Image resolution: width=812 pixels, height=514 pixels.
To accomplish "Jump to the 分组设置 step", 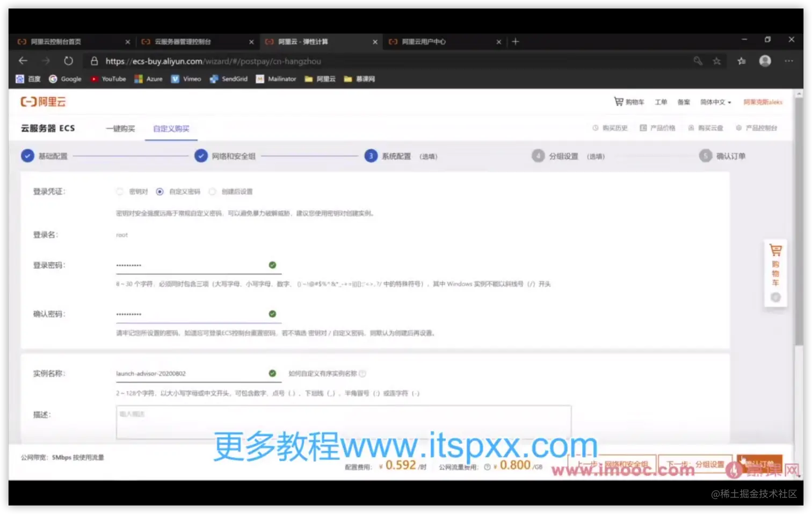I will tap(568, 156).
